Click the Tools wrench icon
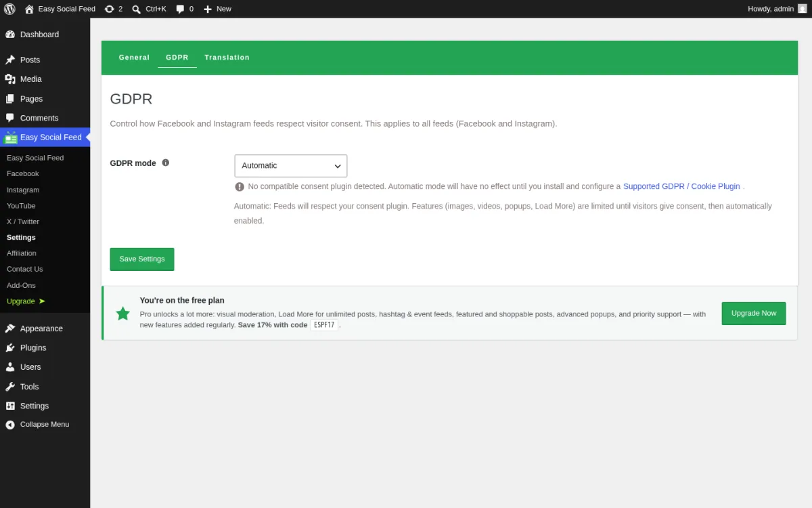Viewport: 812px width, 508px height. (x=10, y=387)
